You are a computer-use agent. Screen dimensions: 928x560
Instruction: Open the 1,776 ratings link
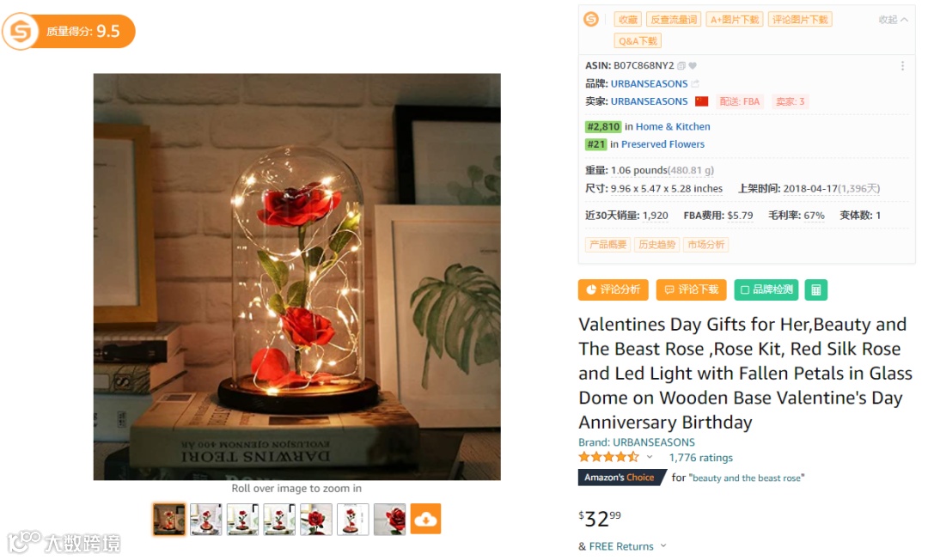[x=701, y=458]
